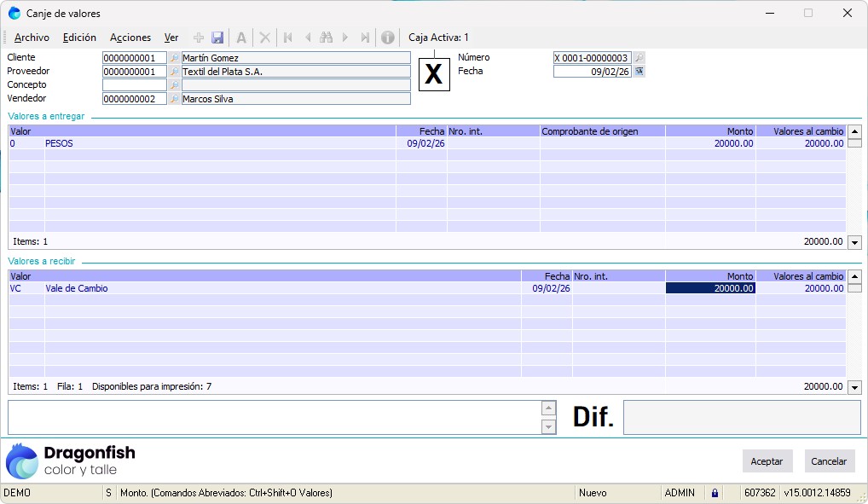This screenshot has width=868, height=504.
Task: Open the Ver menu
Action: 171,38
